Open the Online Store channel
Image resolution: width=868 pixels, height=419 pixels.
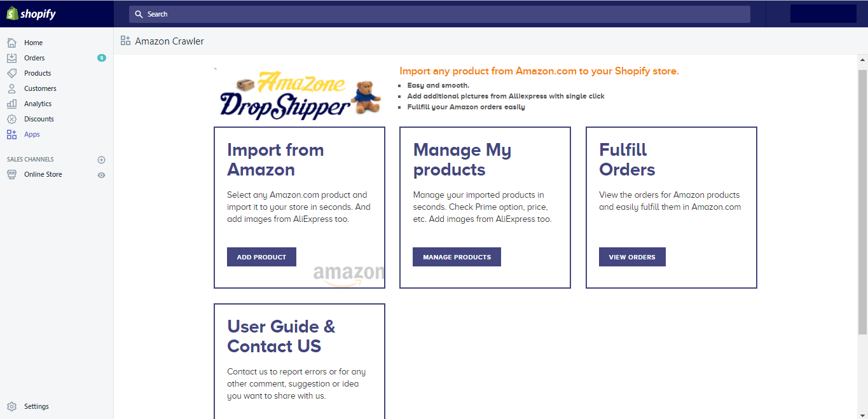pyautogui.click(x=43, y=174)
